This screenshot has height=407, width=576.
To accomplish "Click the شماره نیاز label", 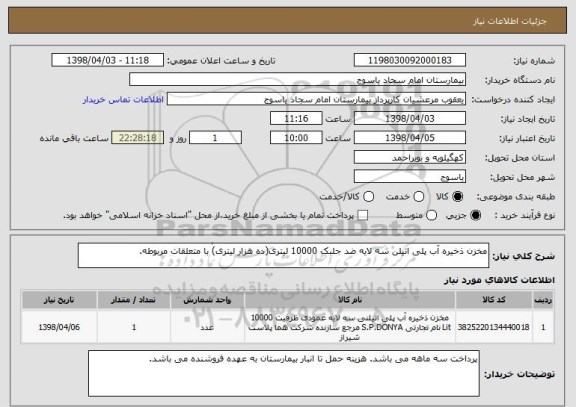I will 534,61.
